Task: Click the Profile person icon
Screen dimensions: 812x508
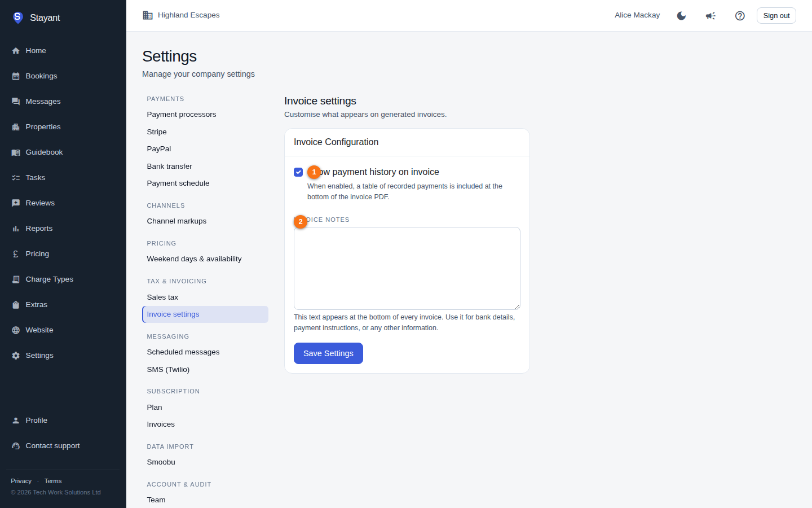Action: pos(16,421)
